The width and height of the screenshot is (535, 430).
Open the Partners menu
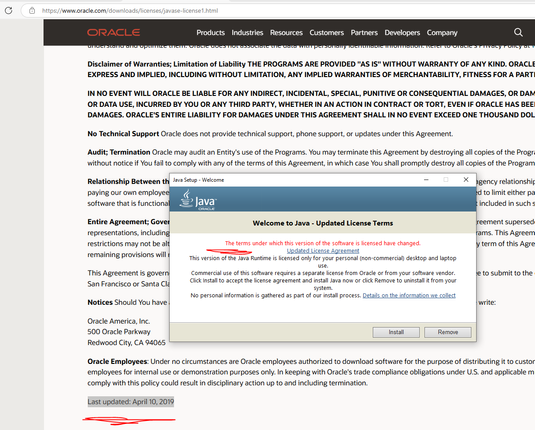click(364, 33)
